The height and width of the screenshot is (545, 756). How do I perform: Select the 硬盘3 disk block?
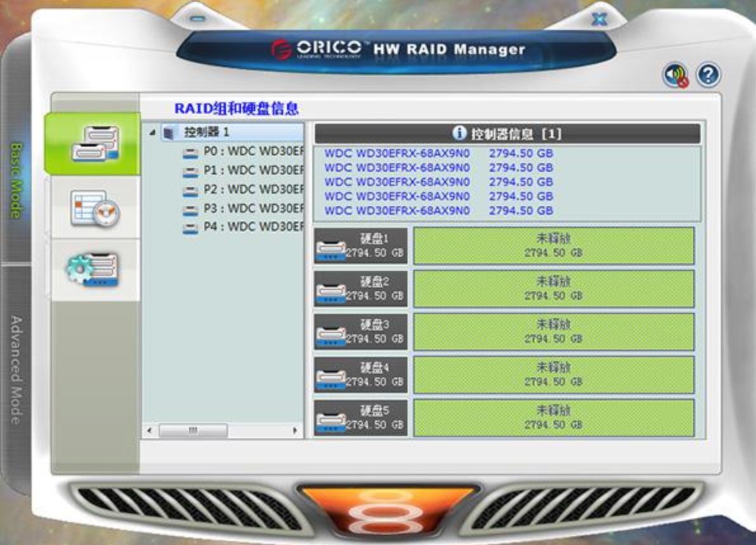pos(361,332)
